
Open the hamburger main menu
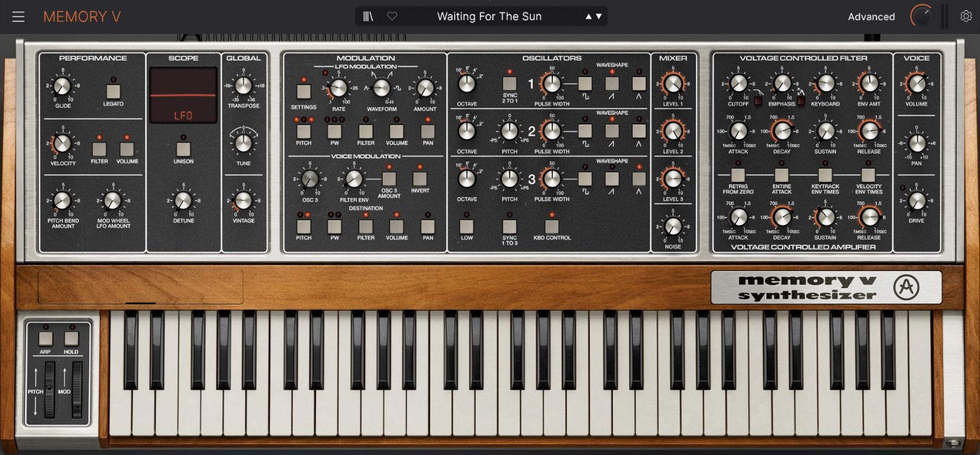[18, 16]
